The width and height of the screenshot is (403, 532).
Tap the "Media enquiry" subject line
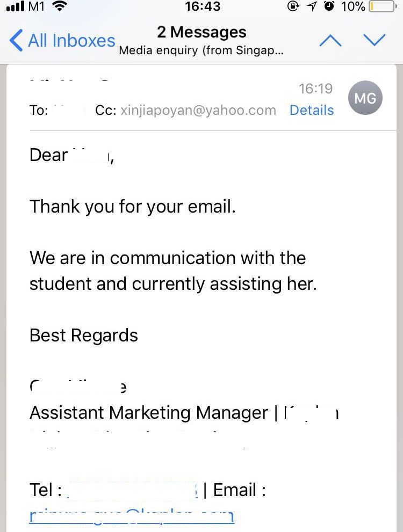tap(201, 51)
